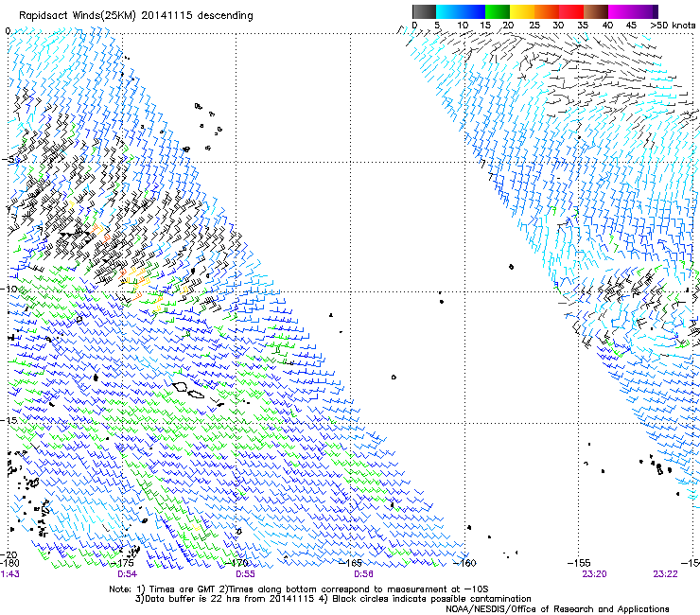Click the '-155' longitude axis label
Screen dimensions: 700x615
pyautogui.click(x=579, y=563)
